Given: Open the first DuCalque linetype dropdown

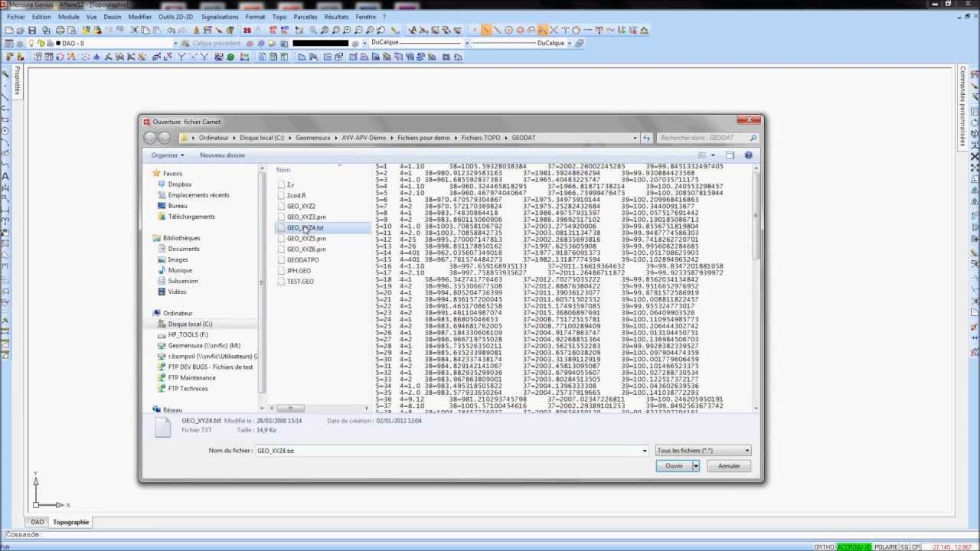Looking at the screenshot, I should point(467,44).
